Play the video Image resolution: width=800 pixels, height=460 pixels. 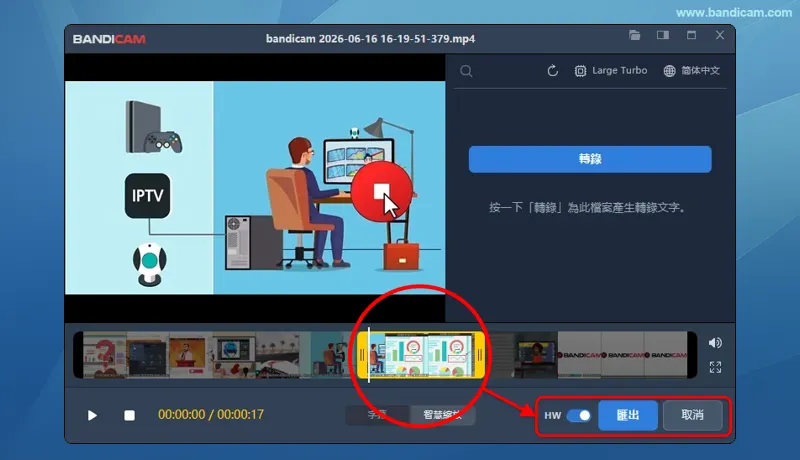(92, 415)
